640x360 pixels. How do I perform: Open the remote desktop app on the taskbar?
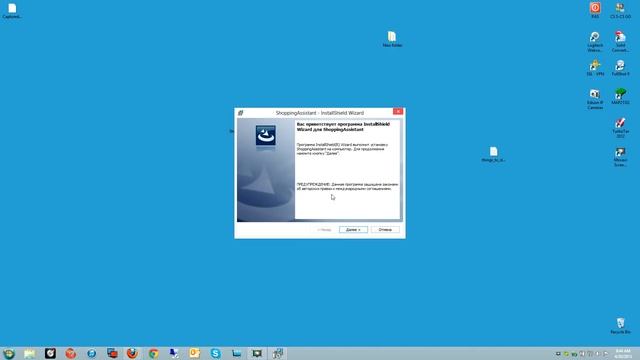click(112, 353)
